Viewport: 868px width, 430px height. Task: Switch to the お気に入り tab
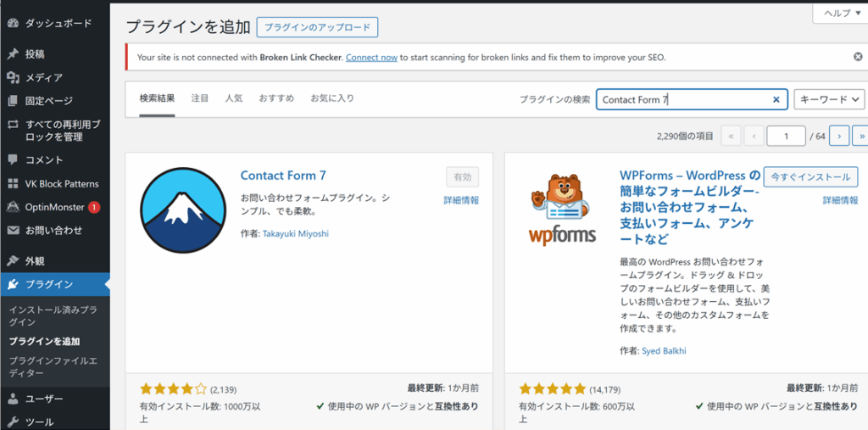pos(332,98)
